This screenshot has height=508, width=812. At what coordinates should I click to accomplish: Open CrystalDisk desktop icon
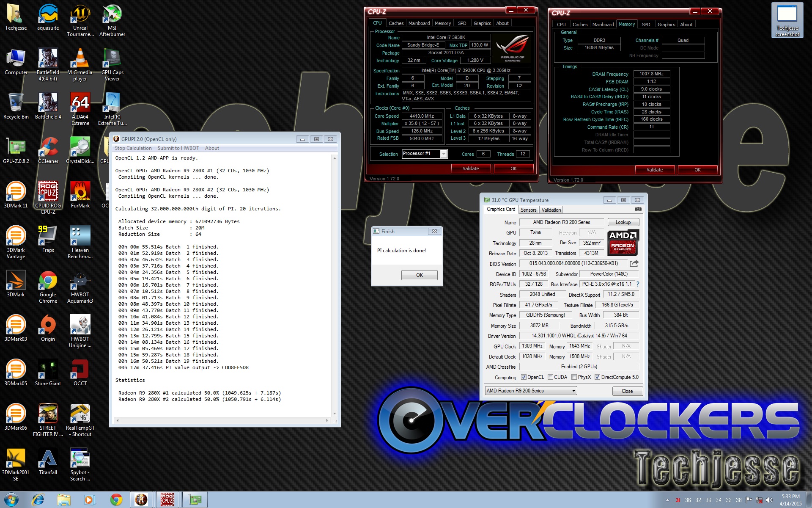pos(80,151)
